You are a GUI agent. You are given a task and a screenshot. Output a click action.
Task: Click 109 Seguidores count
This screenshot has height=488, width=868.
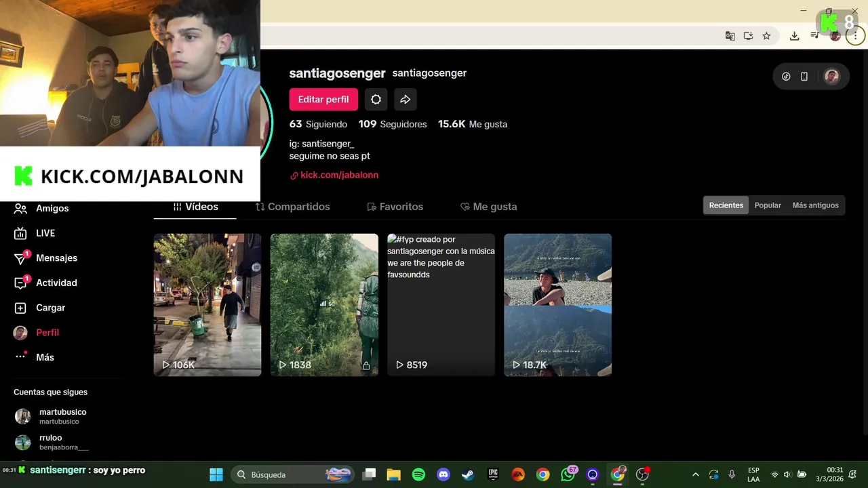coord(393,124)
